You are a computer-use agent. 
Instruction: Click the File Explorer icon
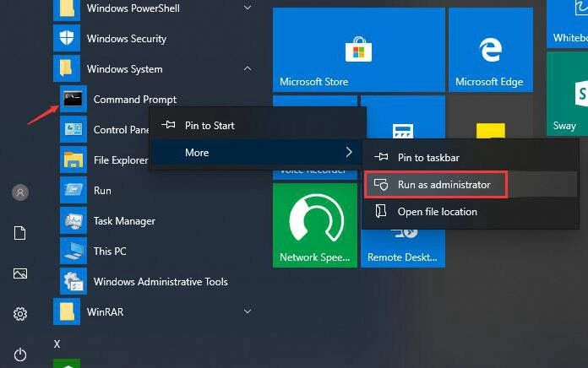point(73,160)
